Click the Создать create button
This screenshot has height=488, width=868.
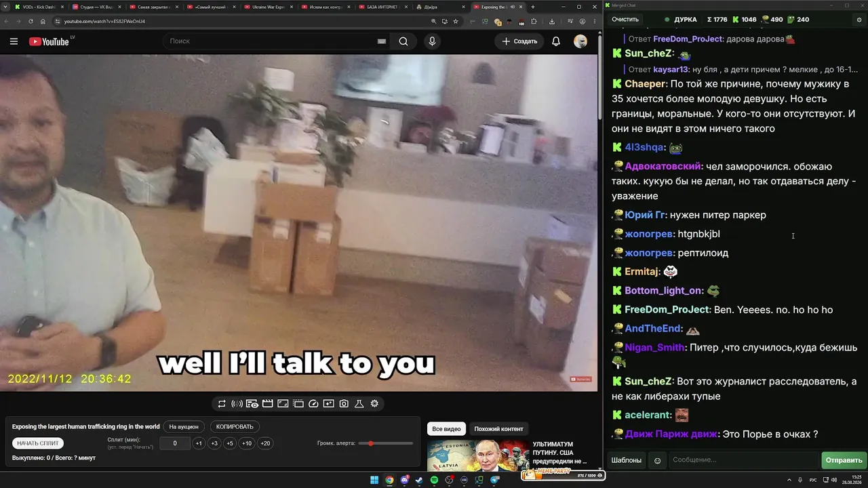click(520, 41)
